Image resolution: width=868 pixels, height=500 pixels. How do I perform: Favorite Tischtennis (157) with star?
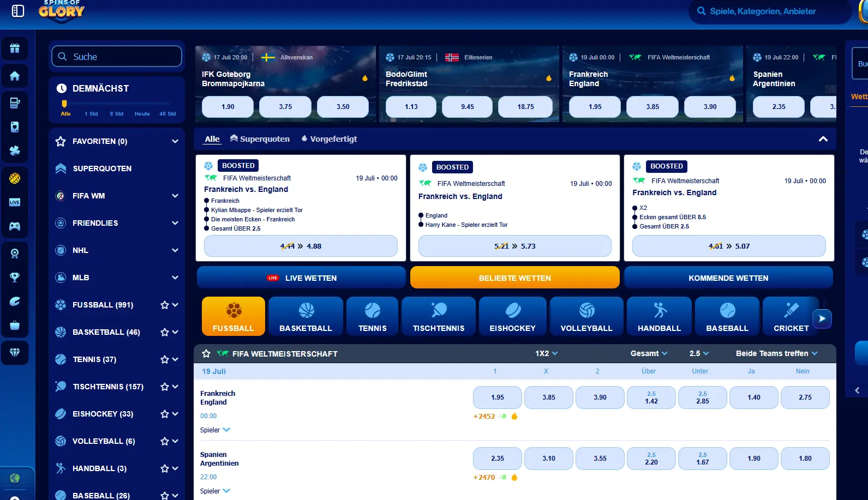pos(164,387)
